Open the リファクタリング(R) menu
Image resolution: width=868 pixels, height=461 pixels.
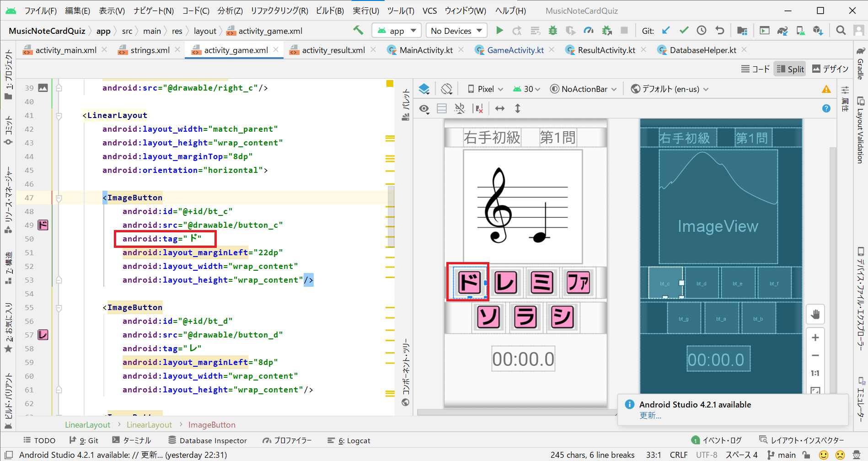(279, 11)
